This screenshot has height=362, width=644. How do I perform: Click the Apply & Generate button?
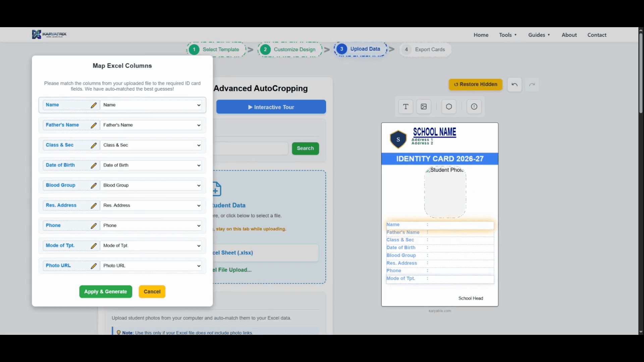(x=106, y=292)
